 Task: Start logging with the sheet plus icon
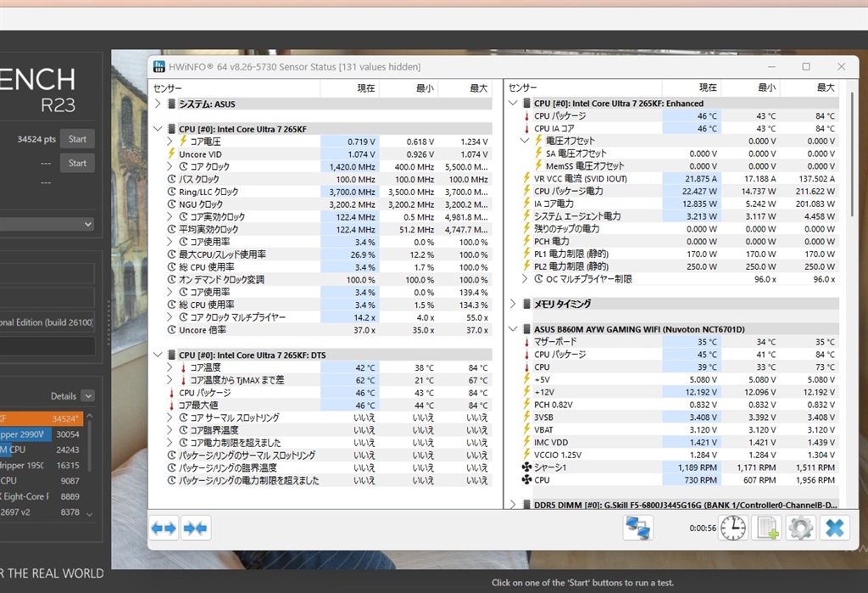tap(766, 529)
